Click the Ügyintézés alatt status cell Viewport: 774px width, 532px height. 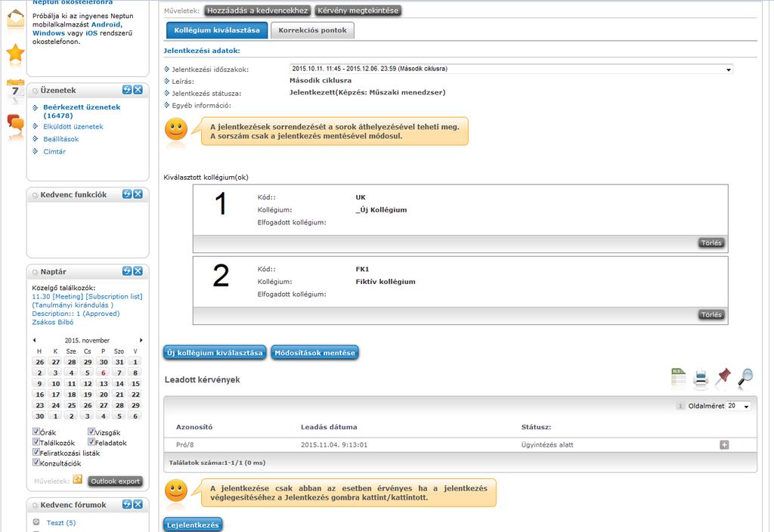(x=547, y=444)
